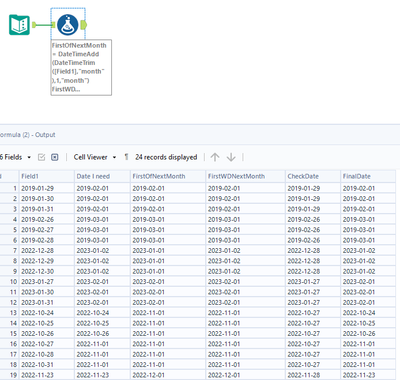This screenshot has height=380, width=400.
Task: Toggle the whitespace paragraph mark icon
Action: [126, 157]
